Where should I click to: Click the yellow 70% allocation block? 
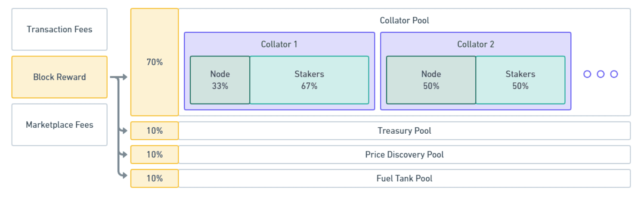(155, 62)
